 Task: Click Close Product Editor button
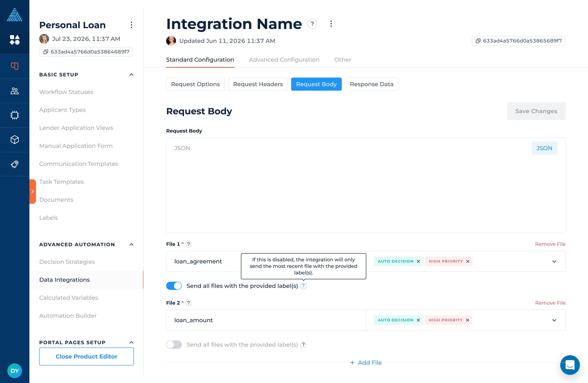(x=87, y=356)
